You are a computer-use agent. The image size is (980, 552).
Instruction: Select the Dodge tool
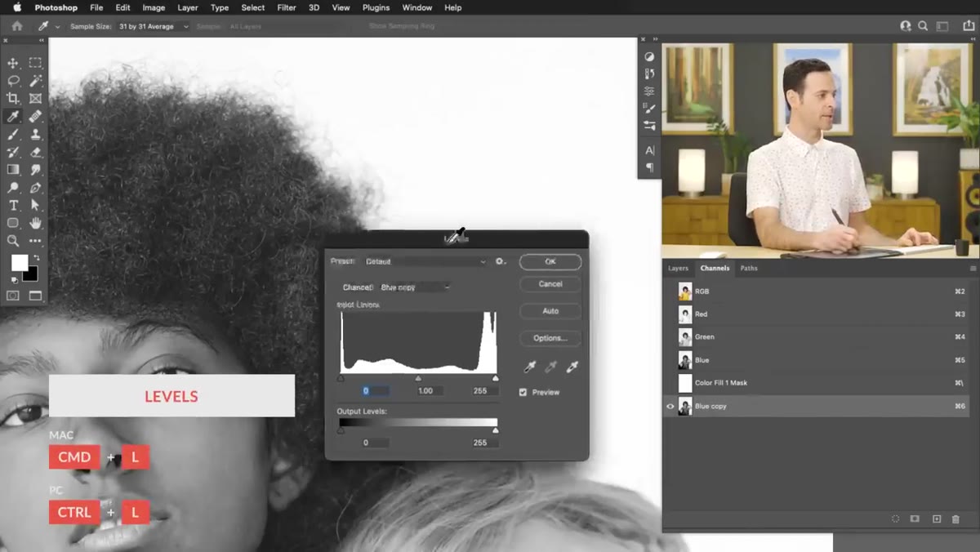pos(13,188)
